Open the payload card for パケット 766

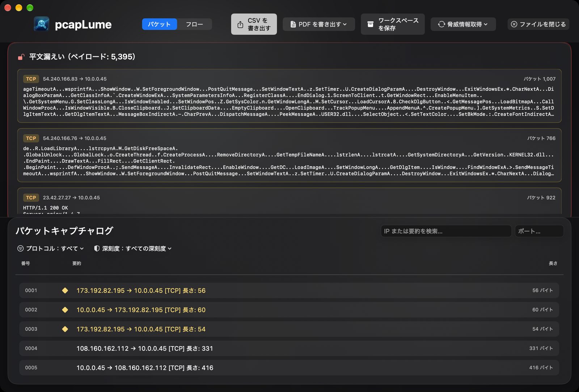(289, 155)
